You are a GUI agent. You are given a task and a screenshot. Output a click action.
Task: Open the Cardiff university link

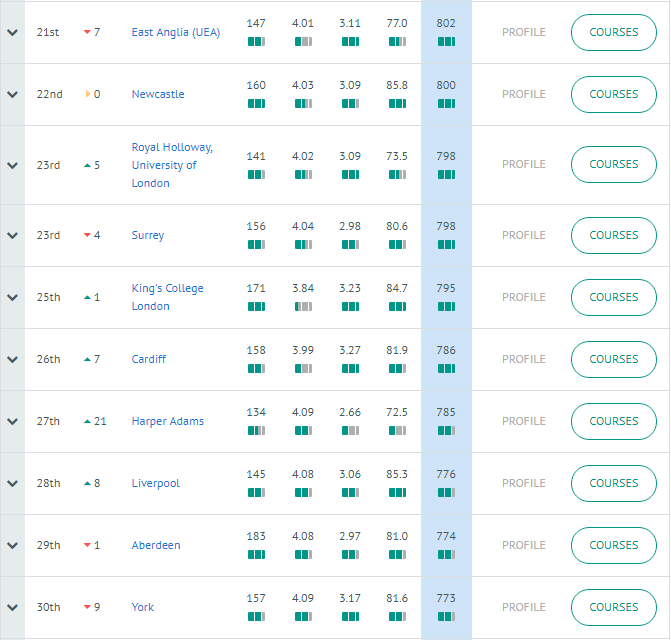[x=148, y=359]
